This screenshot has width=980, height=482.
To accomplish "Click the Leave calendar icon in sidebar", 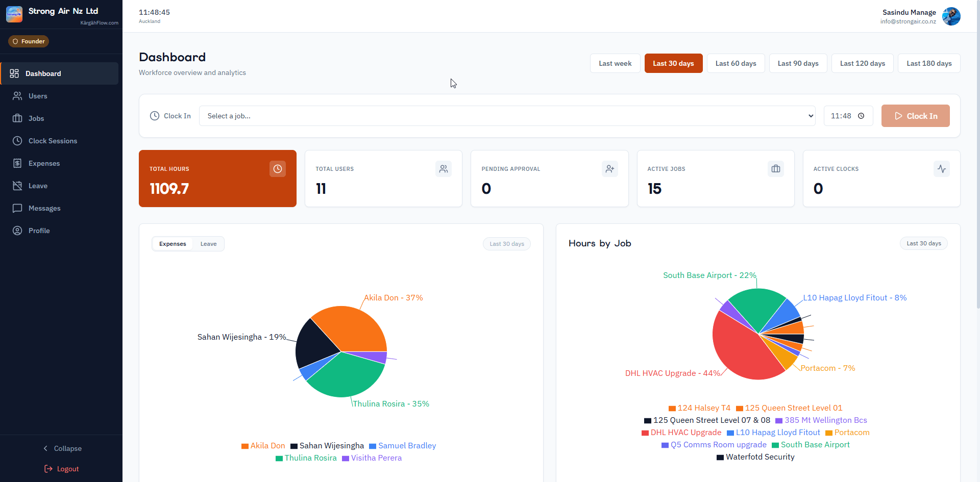I will [x=17, y=186].
